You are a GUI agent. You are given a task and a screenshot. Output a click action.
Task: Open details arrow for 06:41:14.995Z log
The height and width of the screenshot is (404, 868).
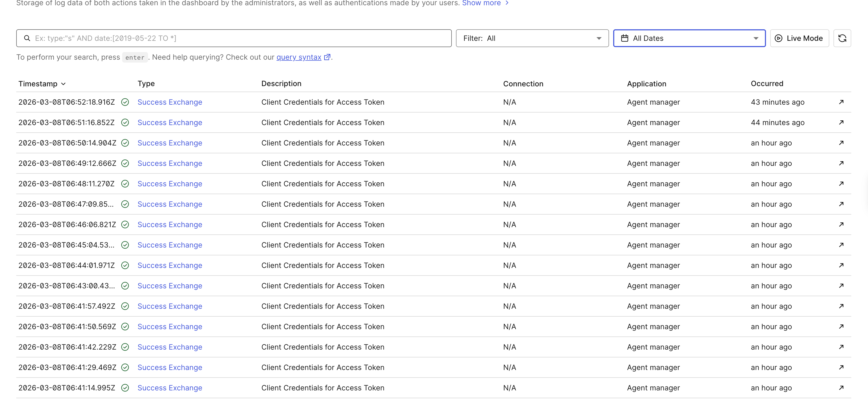pos(841,388)
